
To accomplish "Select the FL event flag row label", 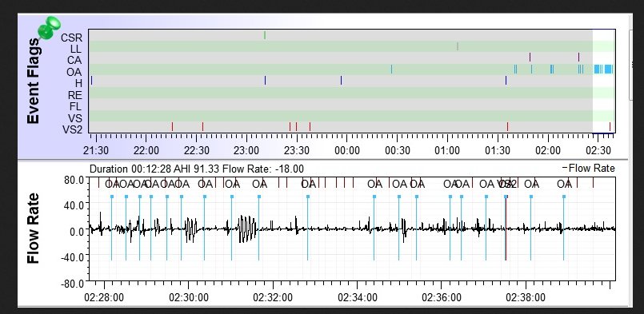I will coord(75,107).
